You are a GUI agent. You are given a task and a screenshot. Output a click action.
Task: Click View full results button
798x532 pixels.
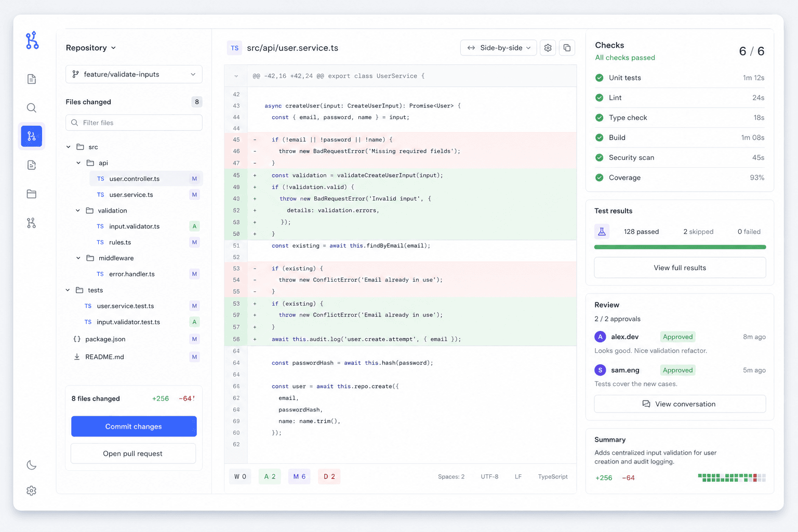pos(680,268)
